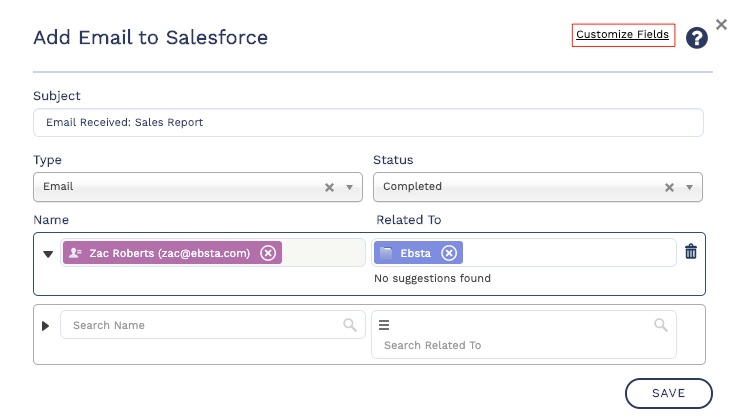Screen dimensions: 745x420
Task: Focus the Search Name input
Action: coord(200,325)
